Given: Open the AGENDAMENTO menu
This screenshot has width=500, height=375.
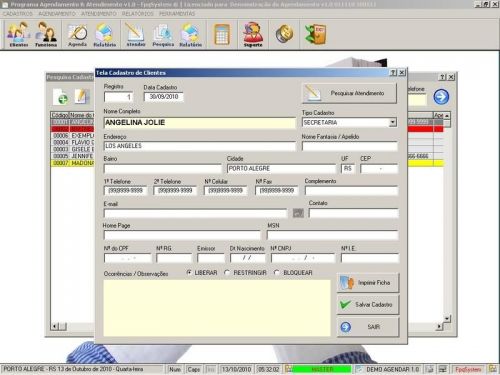Looking at the screenshot, I should (57, 14).
